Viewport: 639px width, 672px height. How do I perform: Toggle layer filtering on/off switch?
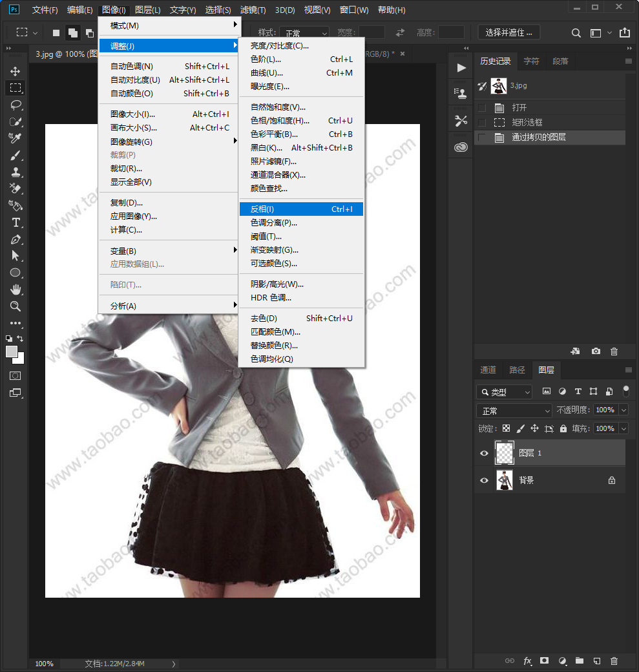[625, 391]
